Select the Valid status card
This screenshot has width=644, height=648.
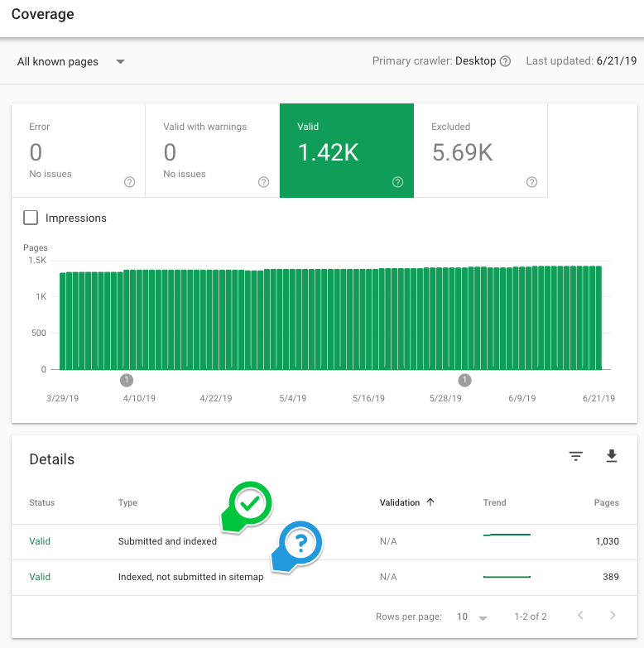click(347, 151)
